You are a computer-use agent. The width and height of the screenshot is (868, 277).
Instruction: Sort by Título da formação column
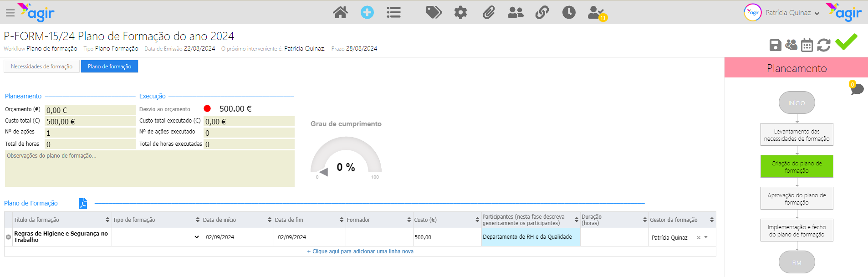(x=107, y=220)
